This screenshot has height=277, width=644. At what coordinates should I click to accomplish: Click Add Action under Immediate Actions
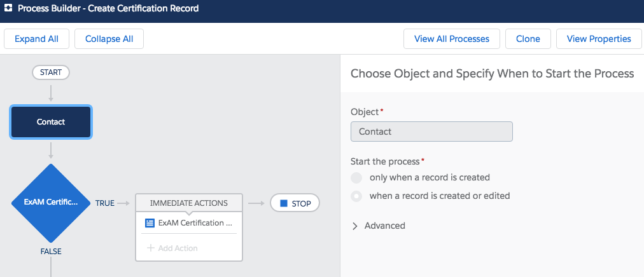172,248
